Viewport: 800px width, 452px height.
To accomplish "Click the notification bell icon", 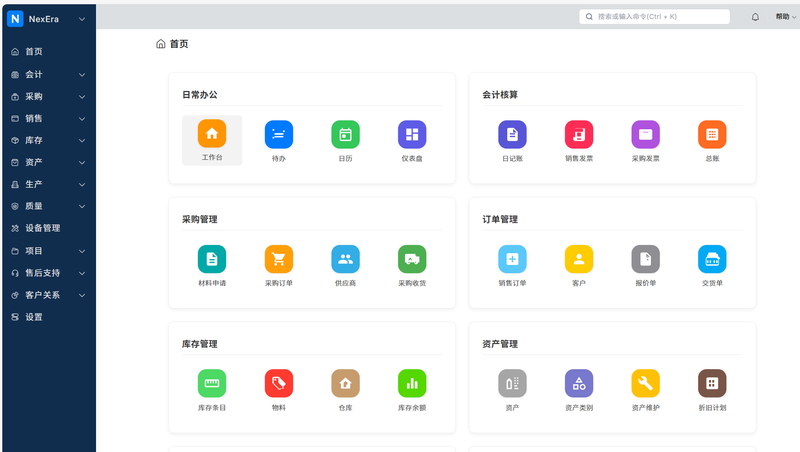I will (x=755, y=17).
